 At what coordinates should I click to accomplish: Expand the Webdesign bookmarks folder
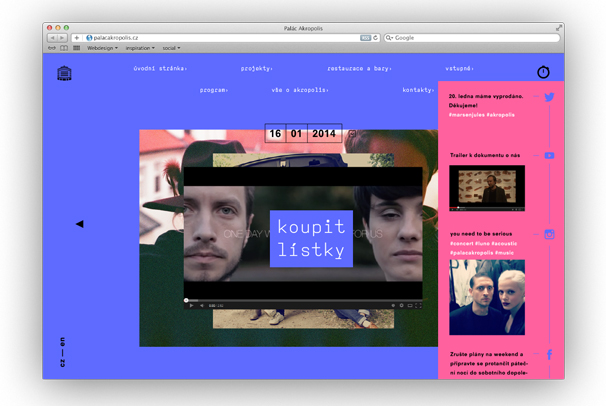[x=101, y=48]
